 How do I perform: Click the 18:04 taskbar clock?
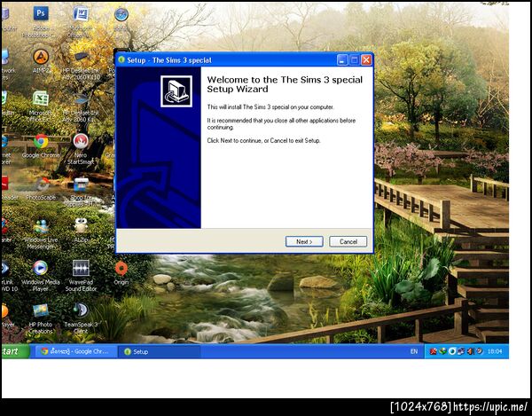coord(495,351)
